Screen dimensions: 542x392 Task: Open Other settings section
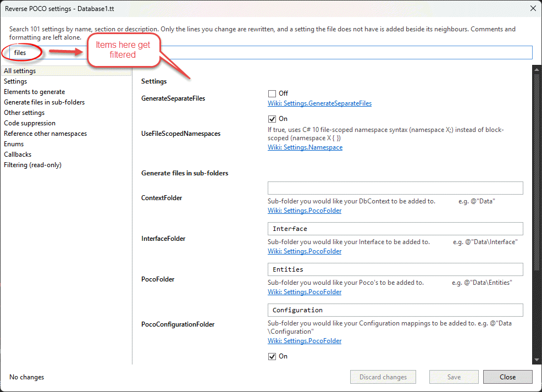pos(24,113)
